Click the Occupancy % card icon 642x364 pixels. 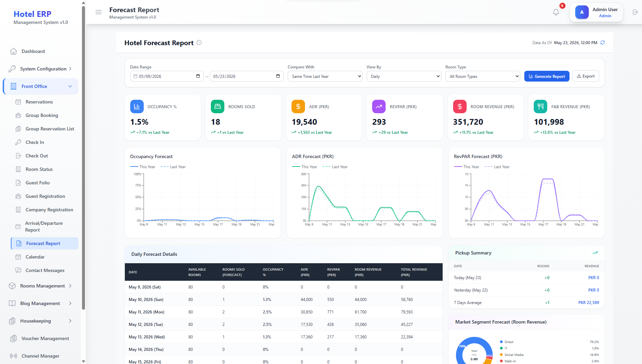(137, 107)
